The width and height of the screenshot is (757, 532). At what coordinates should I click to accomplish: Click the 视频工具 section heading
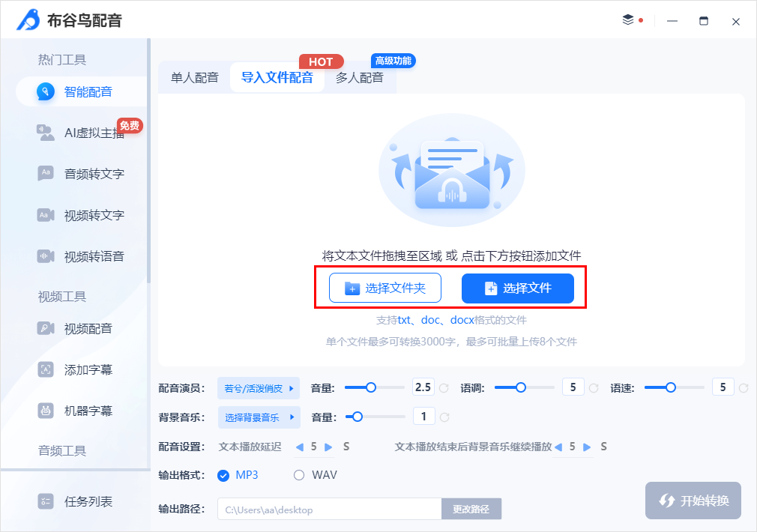(61, 297)
